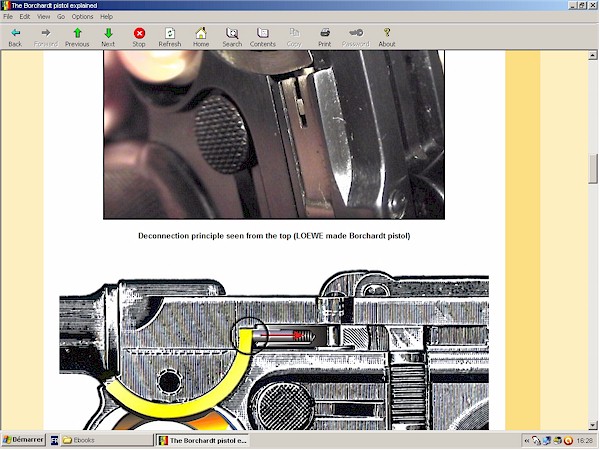Open the About dialog

tap(387, 38)
